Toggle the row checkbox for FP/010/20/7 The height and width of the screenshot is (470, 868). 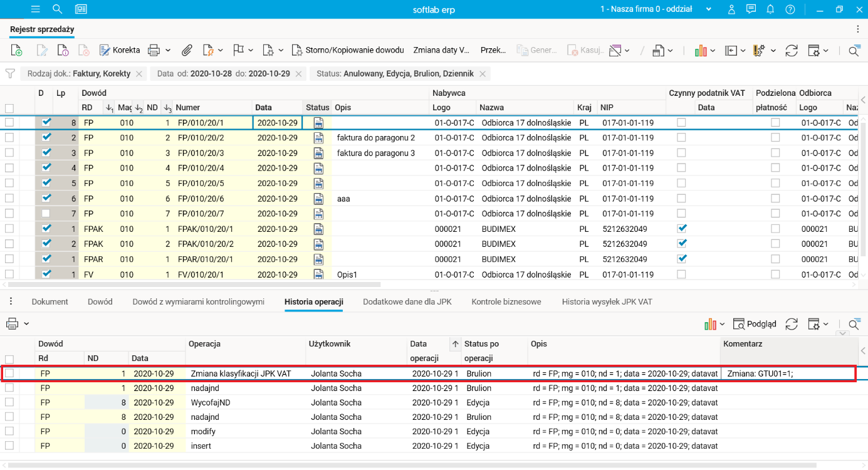[9, 214]
